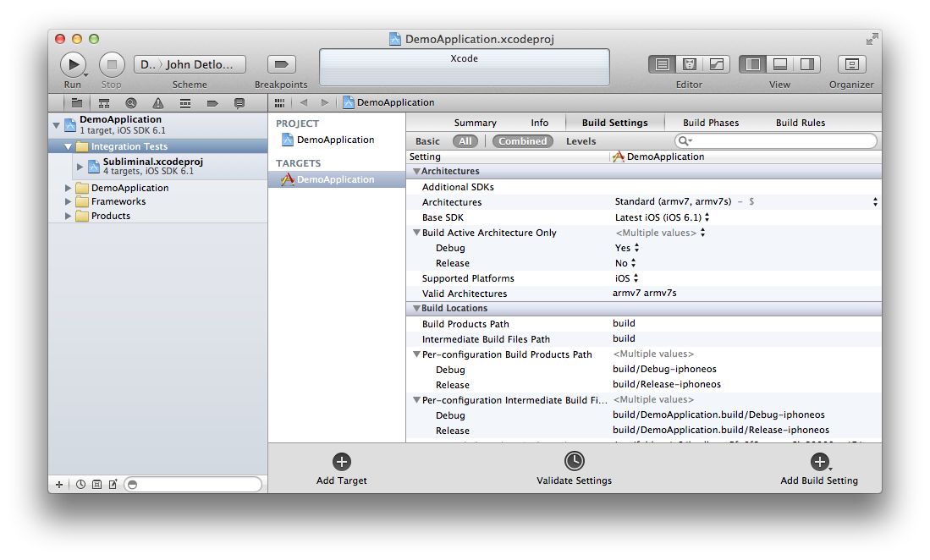930x560 pixels.
Task: Open the Build Rules tab
Action: pyautogui.click(x=801, y=123)
